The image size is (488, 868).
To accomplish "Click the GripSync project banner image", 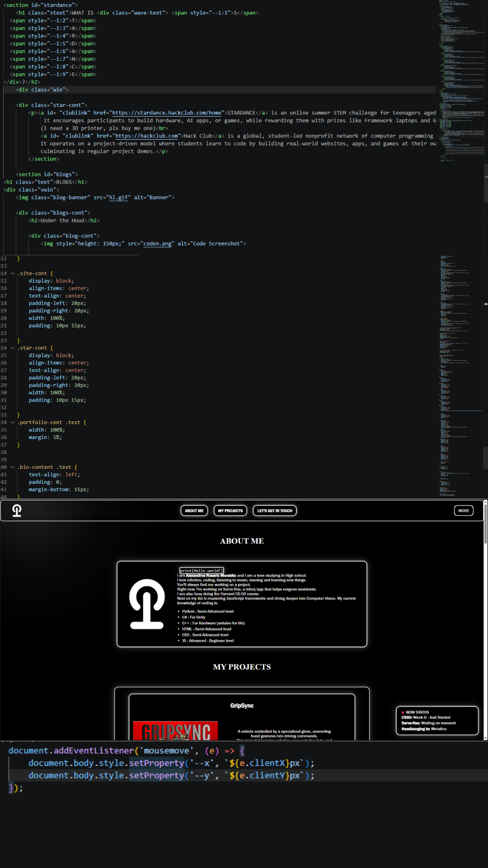I will [175, 731].
